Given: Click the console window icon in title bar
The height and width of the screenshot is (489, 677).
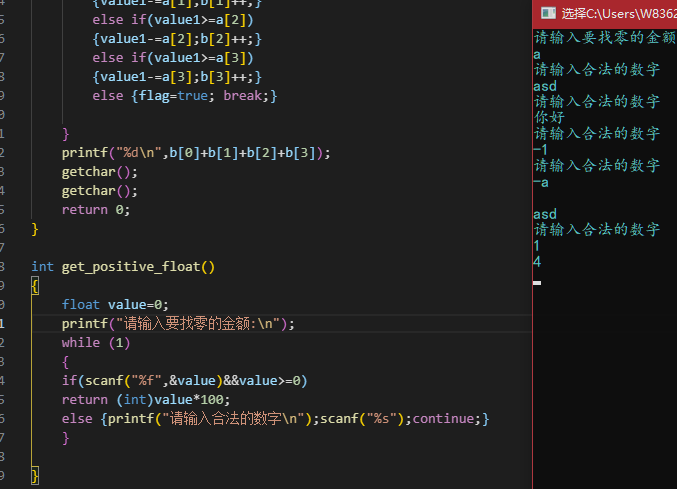Looking at the screenshot, I should click(x=548, y=13).
